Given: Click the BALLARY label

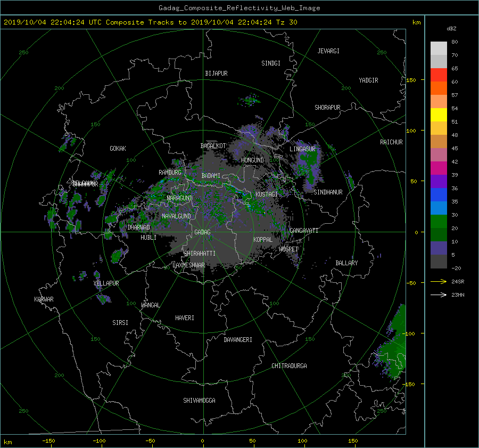Looking at the screenshot, I should pos(346,263).
